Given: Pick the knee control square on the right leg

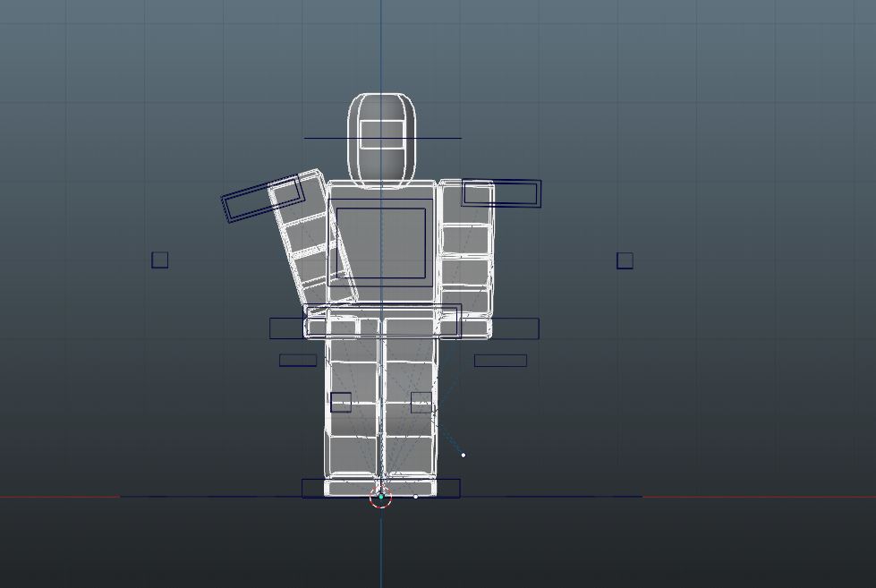Looking at the screenshot, I should tap(421, 403).
